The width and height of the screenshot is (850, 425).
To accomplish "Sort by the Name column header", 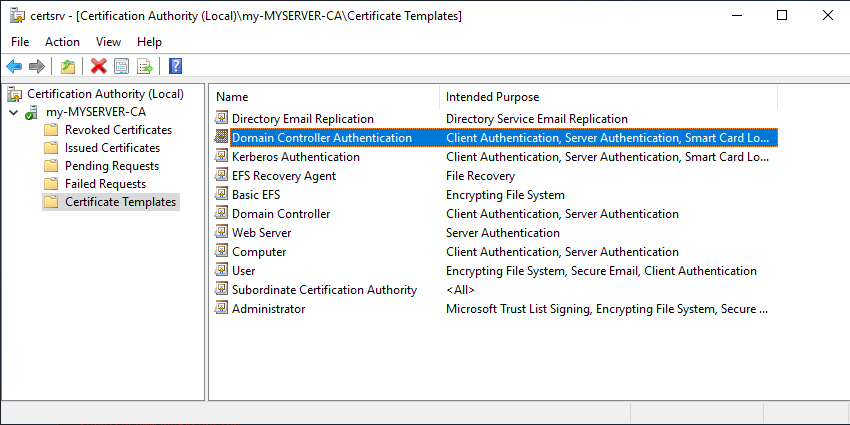I will point(232,97).
